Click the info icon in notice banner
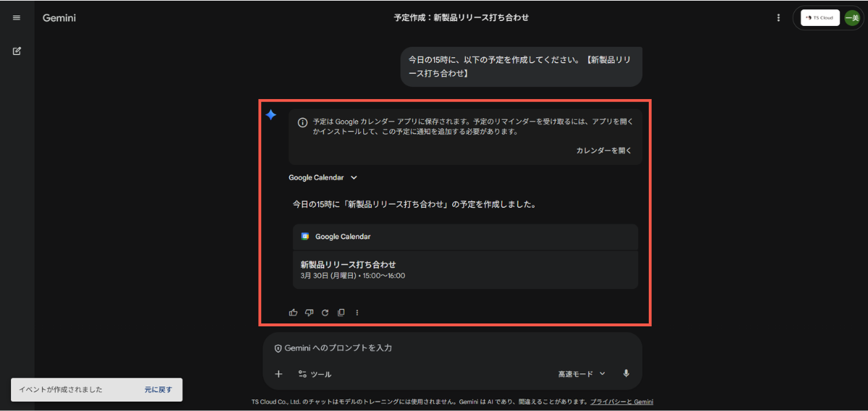This screenshot has width=868, height=411. [302, 122]
